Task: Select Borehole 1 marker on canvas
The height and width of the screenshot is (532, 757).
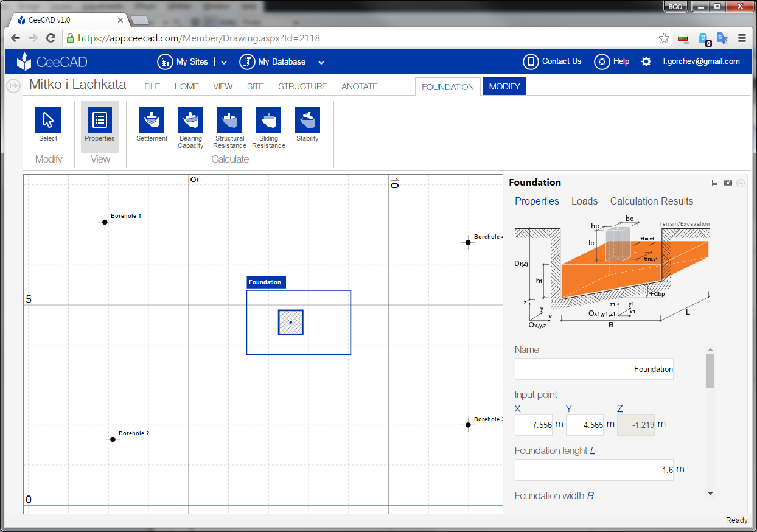Action: [x=105, y=222]
